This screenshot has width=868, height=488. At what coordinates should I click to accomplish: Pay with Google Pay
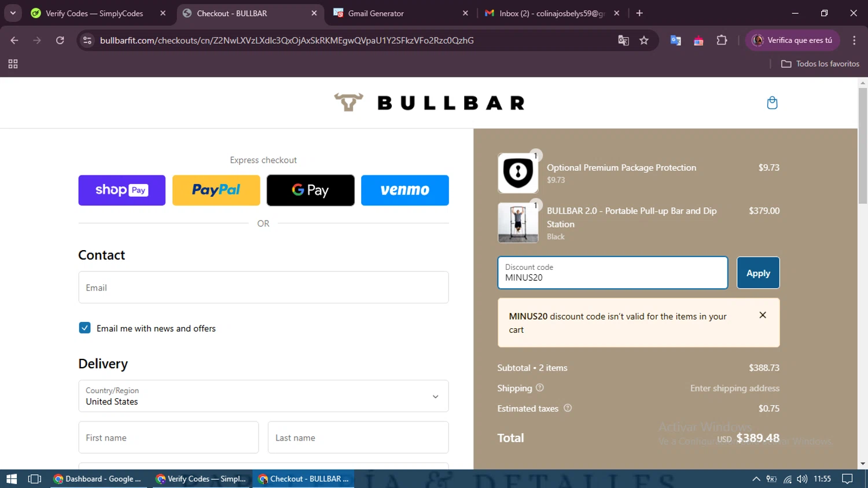310,190
